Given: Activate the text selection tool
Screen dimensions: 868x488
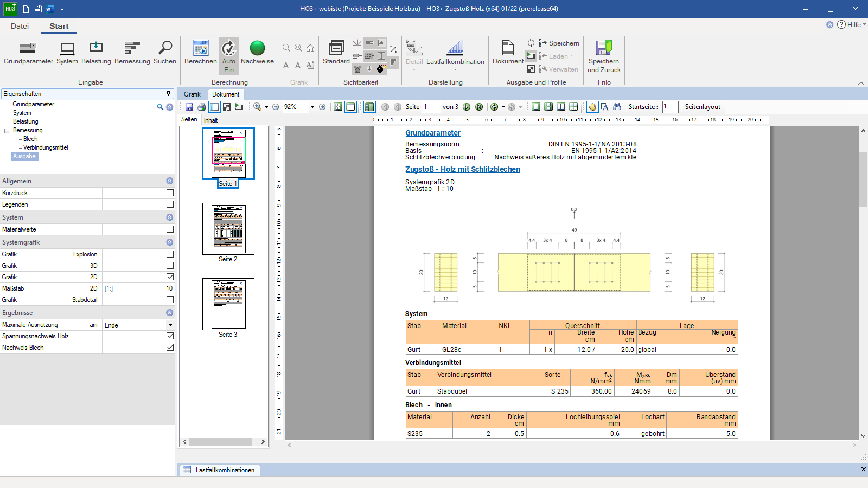Looking at the screenshot, I should (605, 107).
